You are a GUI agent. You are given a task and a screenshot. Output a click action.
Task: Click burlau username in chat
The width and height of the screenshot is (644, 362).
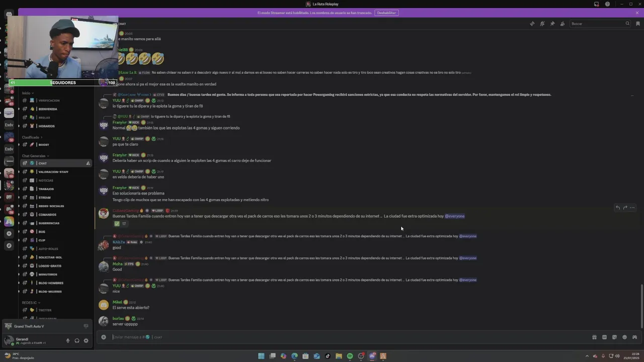pyautogui.click(x=118, y=318)
